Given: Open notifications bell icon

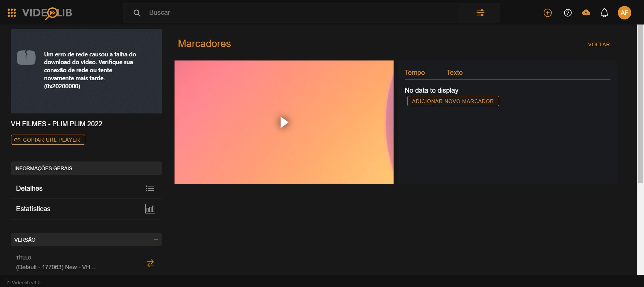Looking at the screenshot, I should (x=604, y=13).
